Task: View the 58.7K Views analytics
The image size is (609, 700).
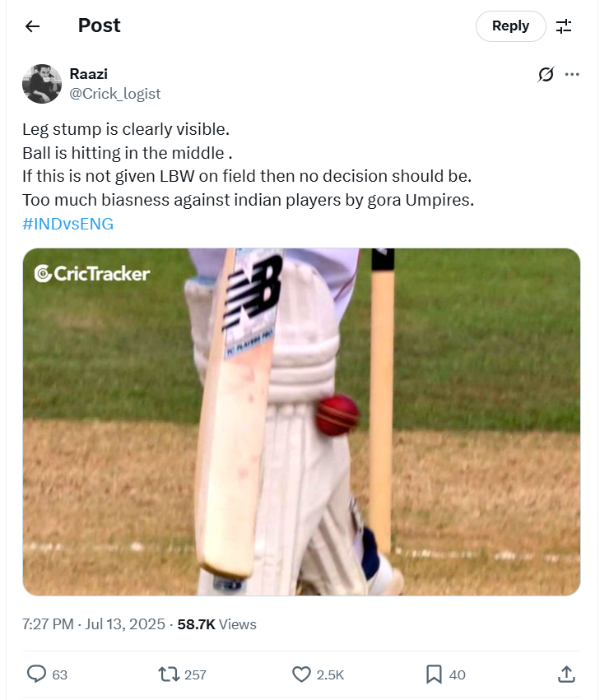Action: click(216, 624)
